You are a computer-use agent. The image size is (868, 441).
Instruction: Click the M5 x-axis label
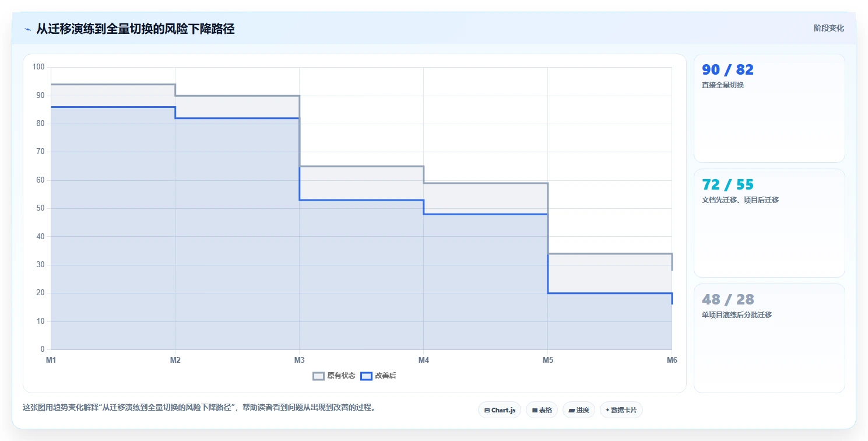[548, 360]
